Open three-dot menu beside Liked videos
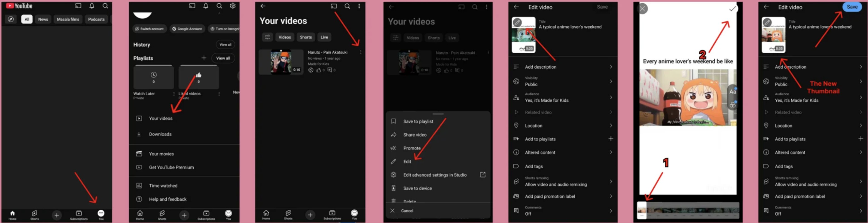 point(219,94)
